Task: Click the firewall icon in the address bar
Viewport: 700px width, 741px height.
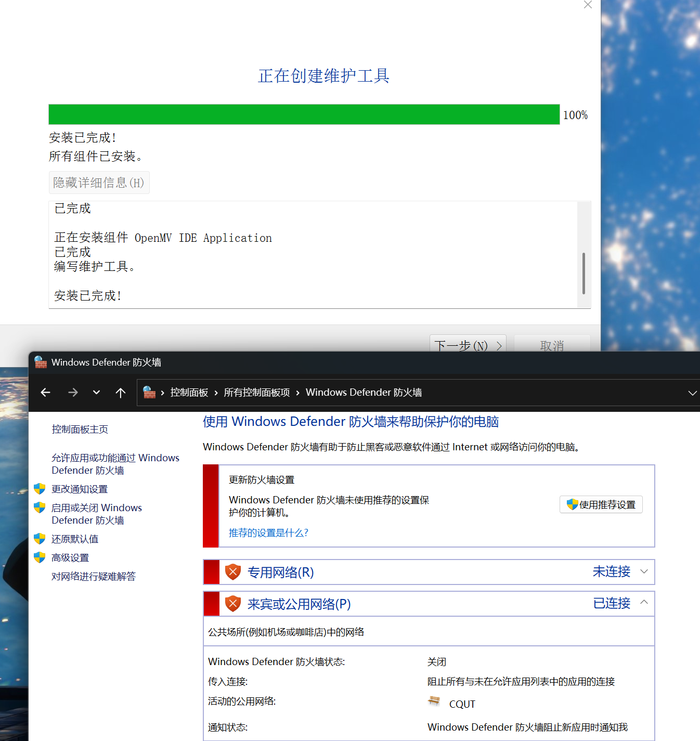Action: click(x=149, y=392)
